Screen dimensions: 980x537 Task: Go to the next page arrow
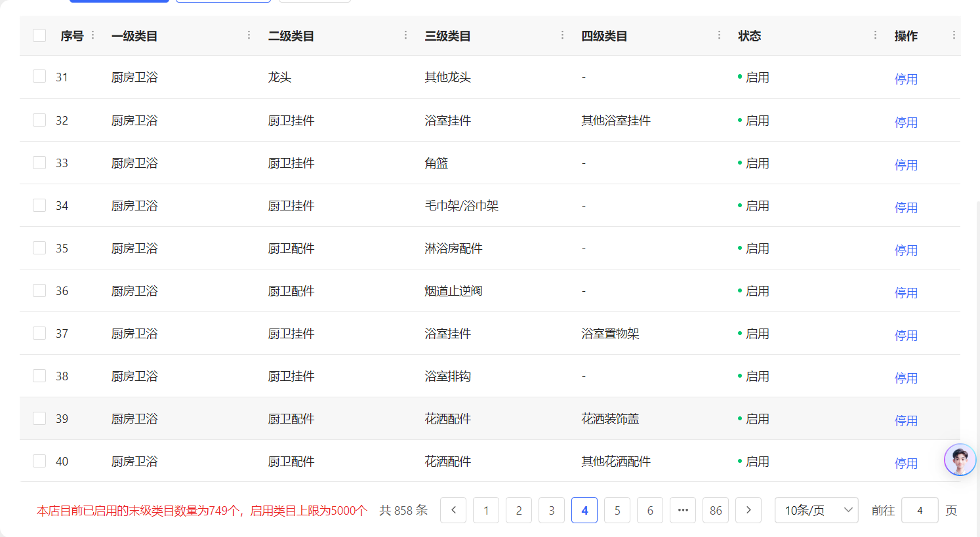(748, 510)
